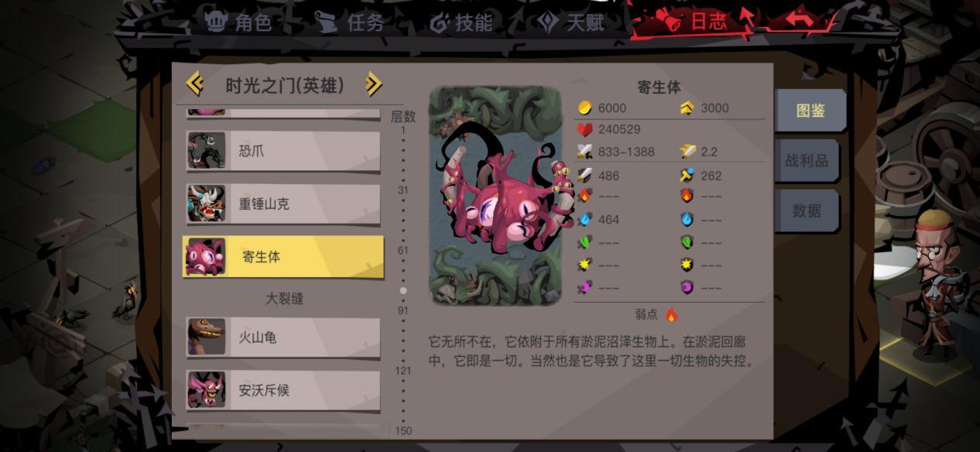Screen dimensions: 980x452
Task: Click the gold coin reward icon
Action: tap(585, 108)
